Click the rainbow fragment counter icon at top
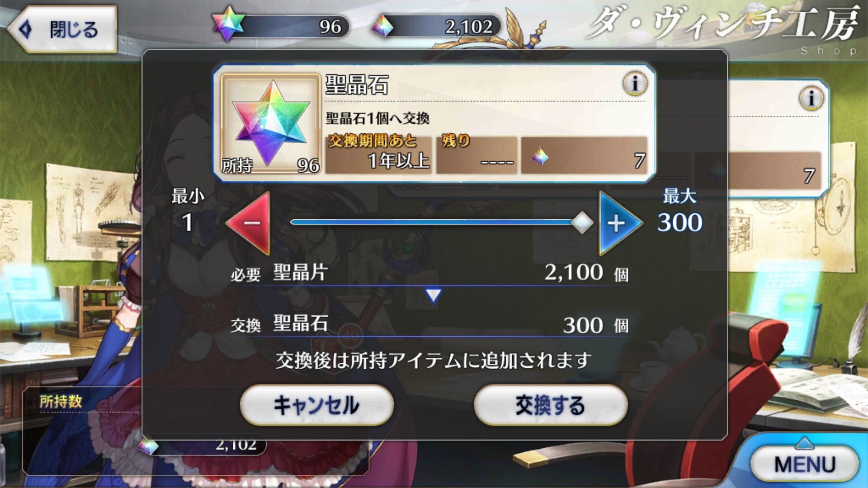This screenshot has width=868, height=488. (x=382, y=26)
